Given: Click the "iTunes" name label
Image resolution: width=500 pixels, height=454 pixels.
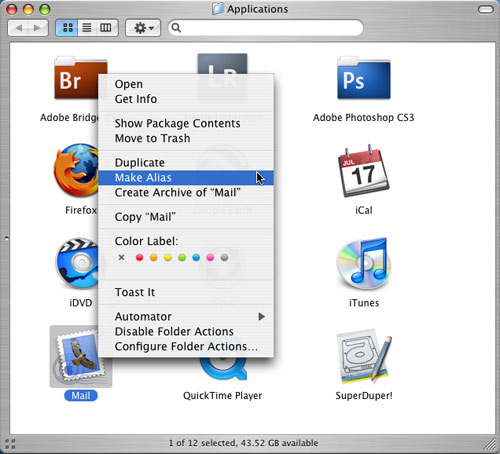Looking at the screenshot, I should tap(364, 303).
